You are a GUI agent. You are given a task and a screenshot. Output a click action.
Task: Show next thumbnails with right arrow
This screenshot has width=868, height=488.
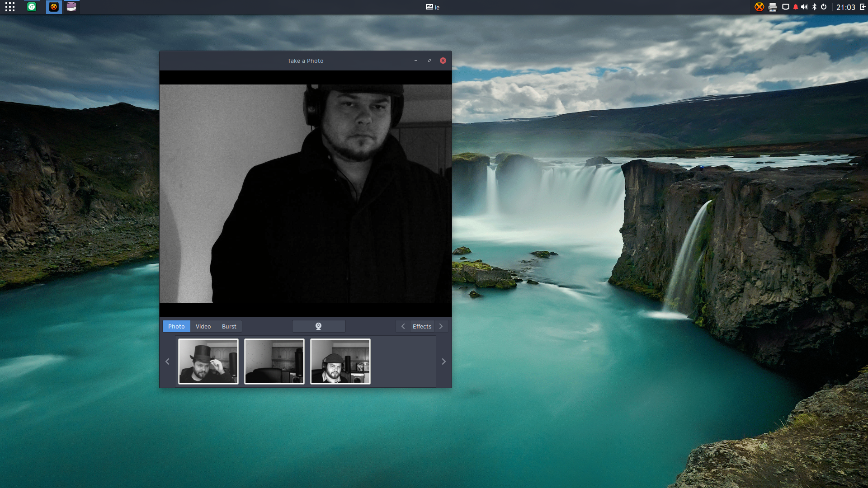point(443,361)
